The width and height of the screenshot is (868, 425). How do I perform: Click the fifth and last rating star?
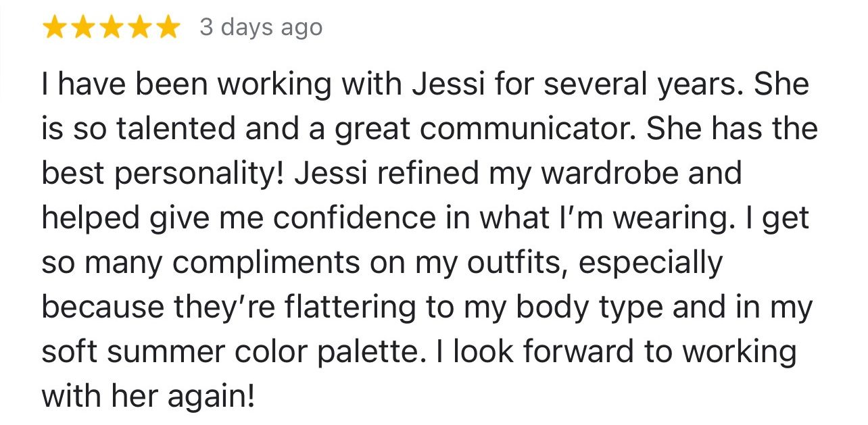[x=166, y=28]
